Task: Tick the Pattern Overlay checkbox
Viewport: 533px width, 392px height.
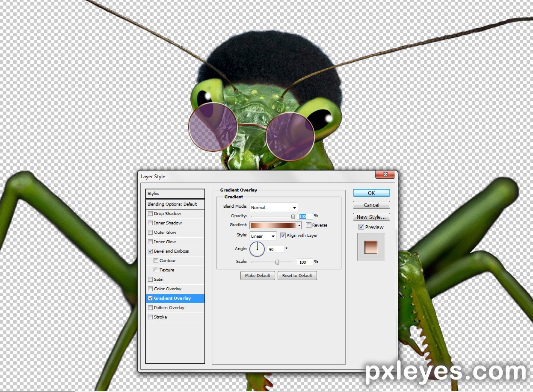Action: (x=150, y=308)
